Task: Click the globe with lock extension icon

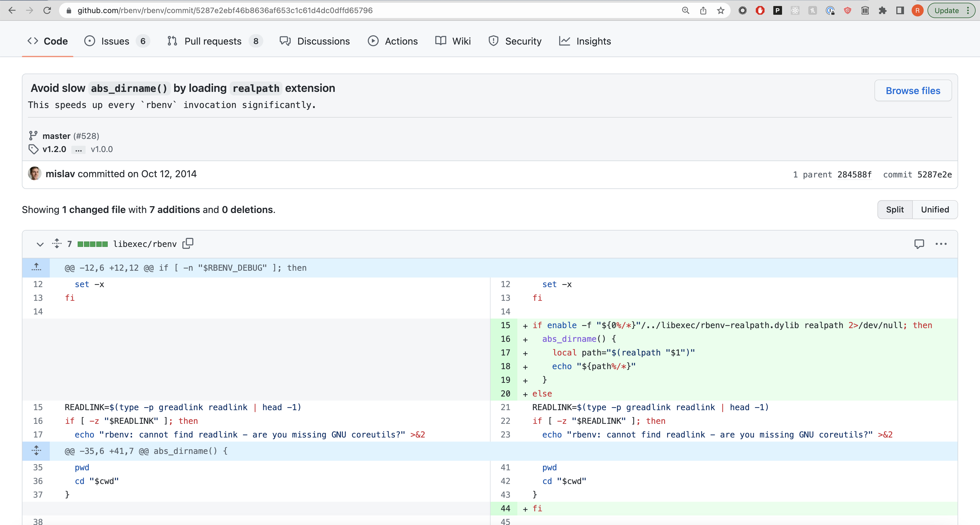Action: pos(830,10)
